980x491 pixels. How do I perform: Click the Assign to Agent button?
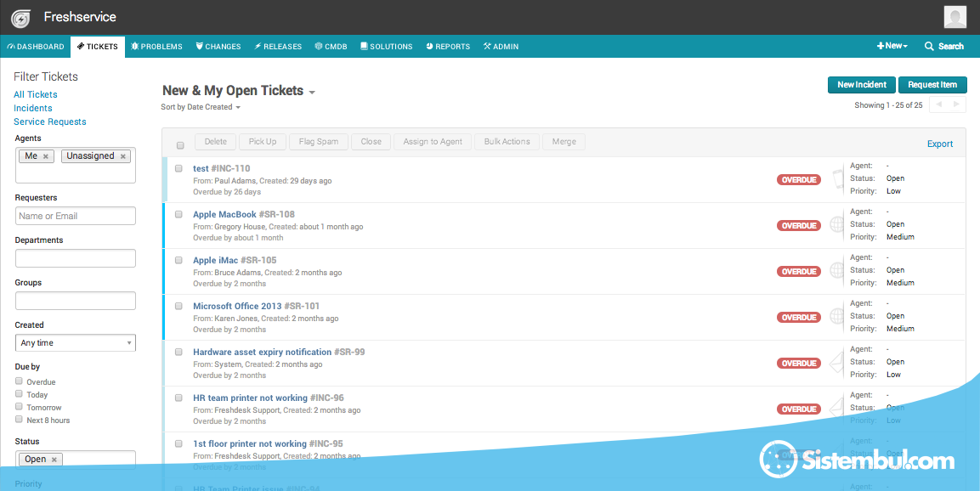coord(433,142)
